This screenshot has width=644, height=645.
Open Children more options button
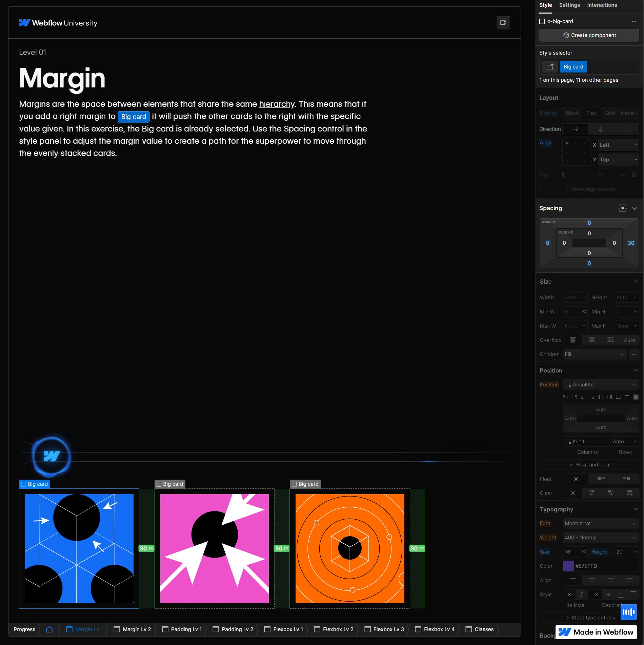(x=634, y=354)
